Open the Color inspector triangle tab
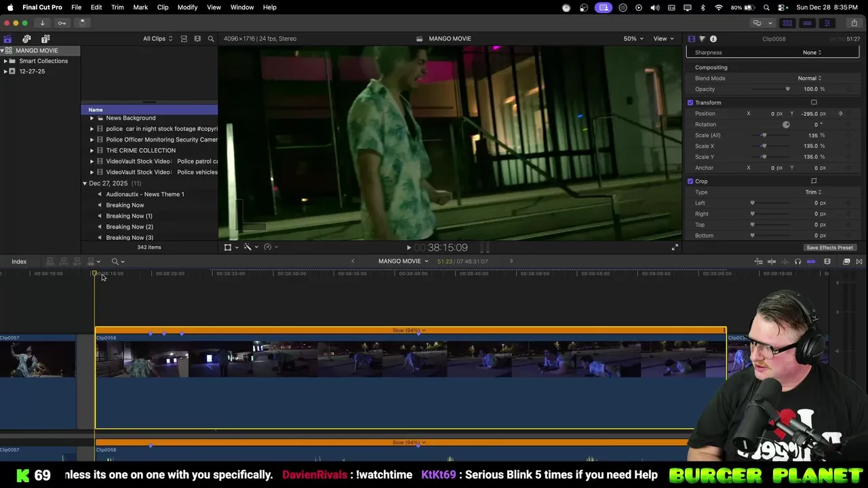 (x=702, y=39)
